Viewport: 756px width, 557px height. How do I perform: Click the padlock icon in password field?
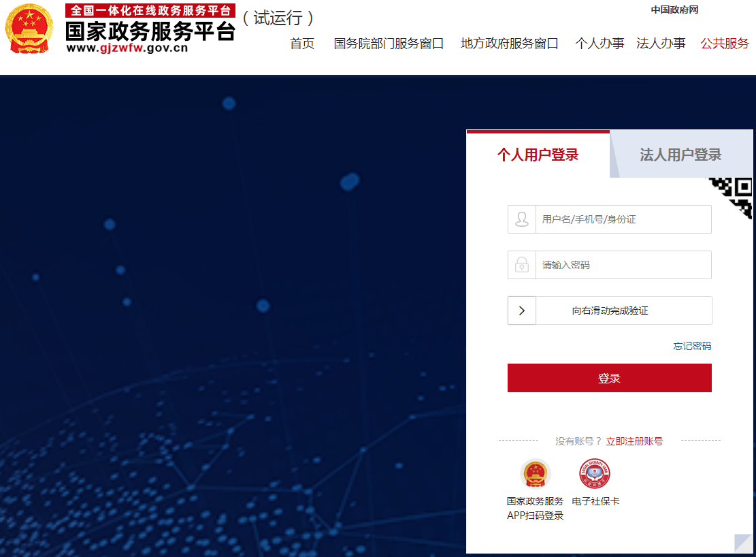point(522,265)
